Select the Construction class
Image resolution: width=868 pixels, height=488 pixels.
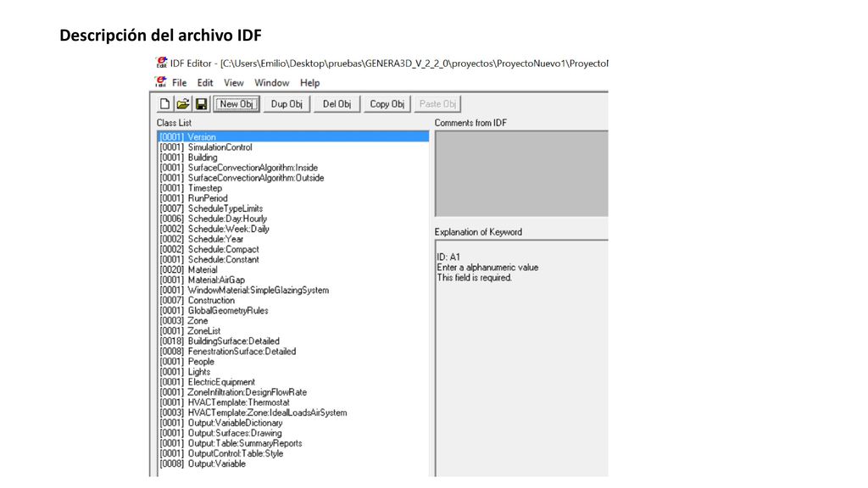(x=293, y=301)
